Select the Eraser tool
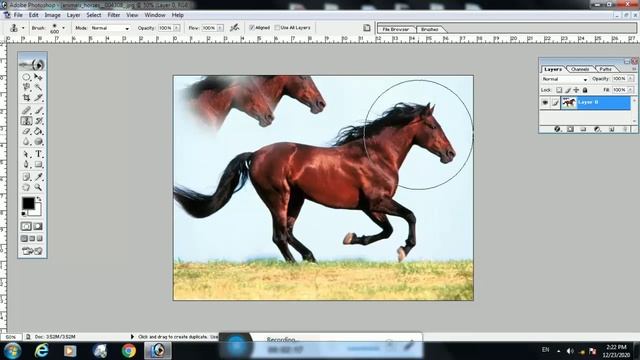 [26, 131]
